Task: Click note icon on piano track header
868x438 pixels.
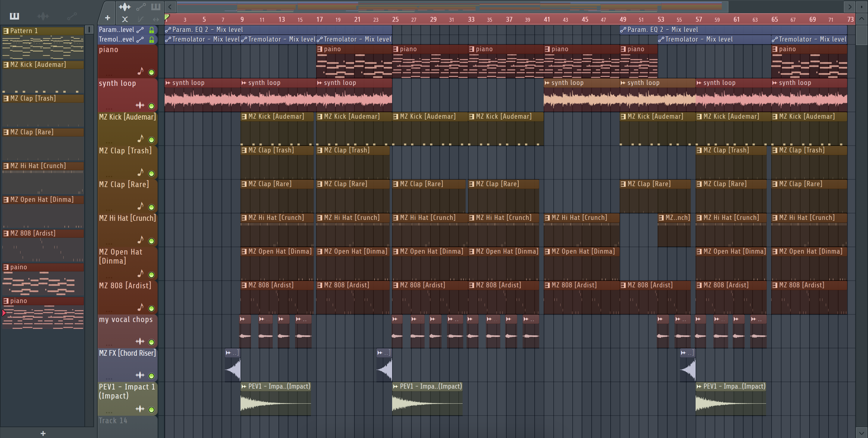Action: [140, 71]
